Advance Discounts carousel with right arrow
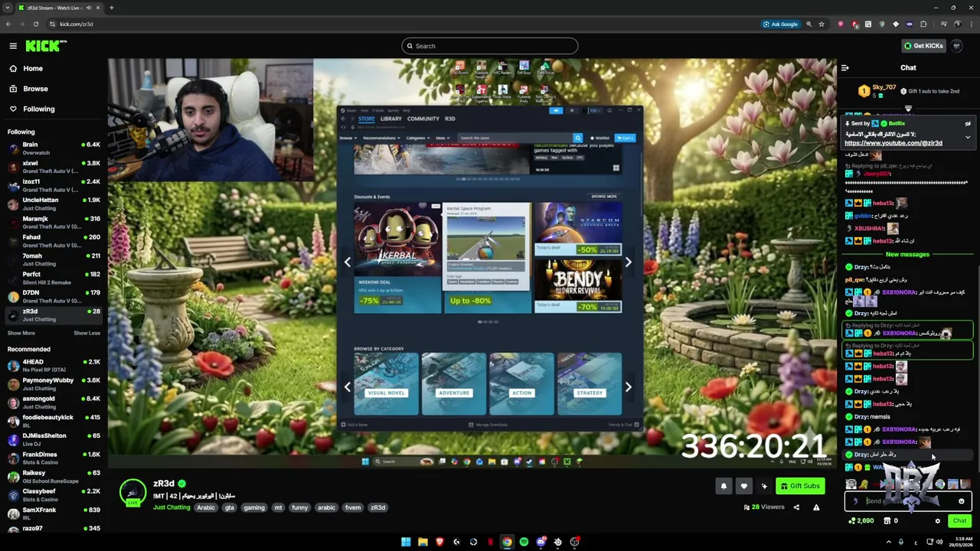This screenshot has width=980, height=551. pyautogui.click(x=629, y=262)
